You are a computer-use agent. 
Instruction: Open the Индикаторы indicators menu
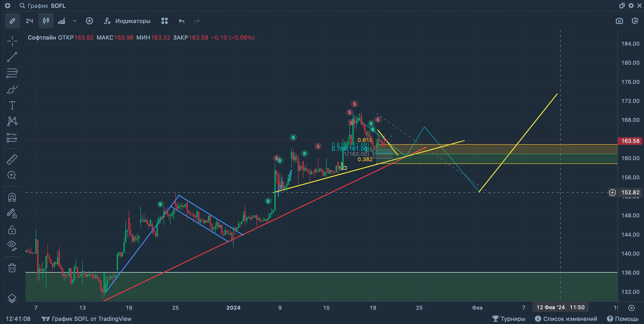click(127, 21)
